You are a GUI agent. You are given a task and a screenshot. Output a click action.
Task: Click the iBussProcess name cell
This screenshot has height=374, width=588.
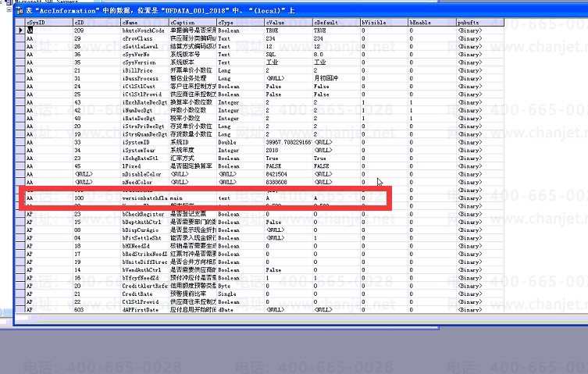(145, 78)
